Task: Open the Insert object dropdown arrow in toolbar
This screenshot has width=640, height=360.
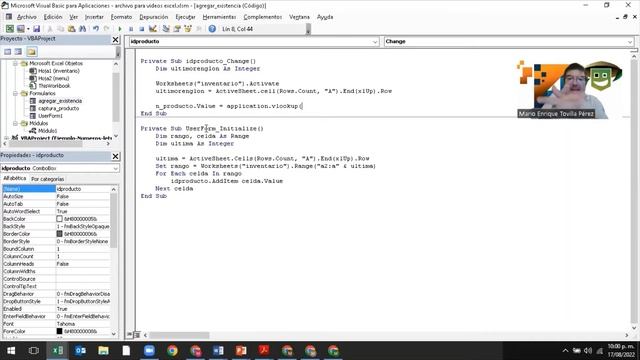Action: [x=28, y=29]
